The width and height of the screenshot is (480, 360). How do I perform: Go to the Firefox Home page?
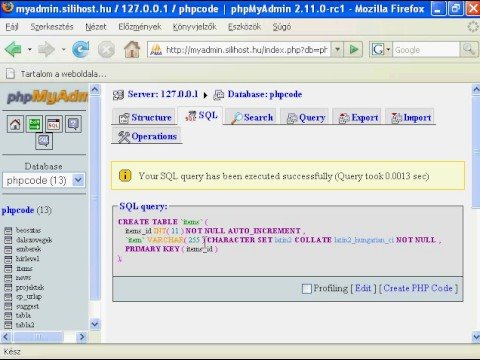coord(132,49)
